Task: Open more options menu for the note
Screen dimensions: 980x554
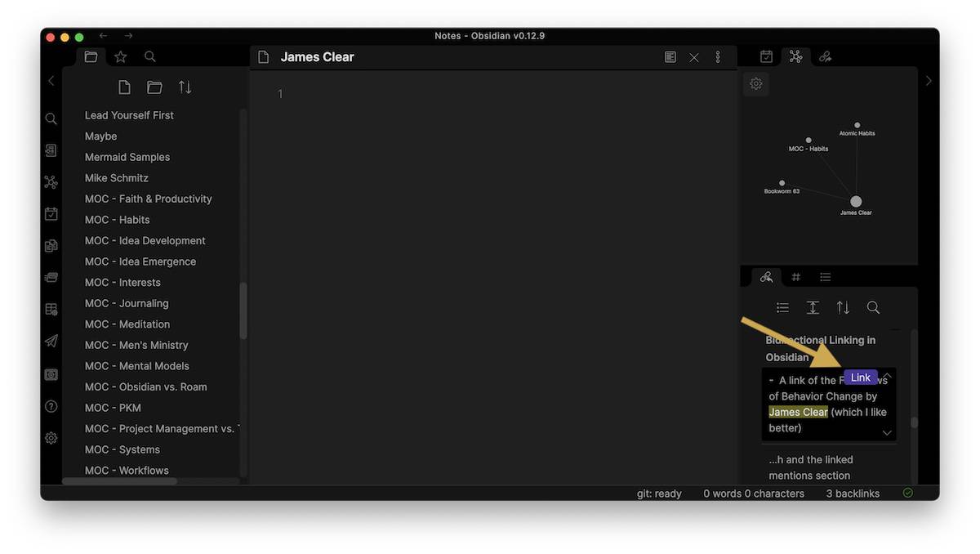Action: pyautogui.click(x=718, y=57)
